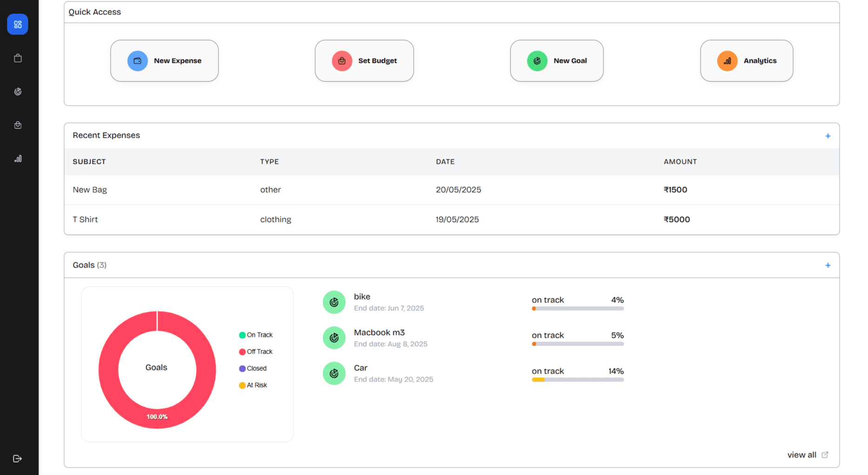This screenshot has width=868, height=475.
Task: Toggle the Off Track legend entry
Action: tap(256, 351)
